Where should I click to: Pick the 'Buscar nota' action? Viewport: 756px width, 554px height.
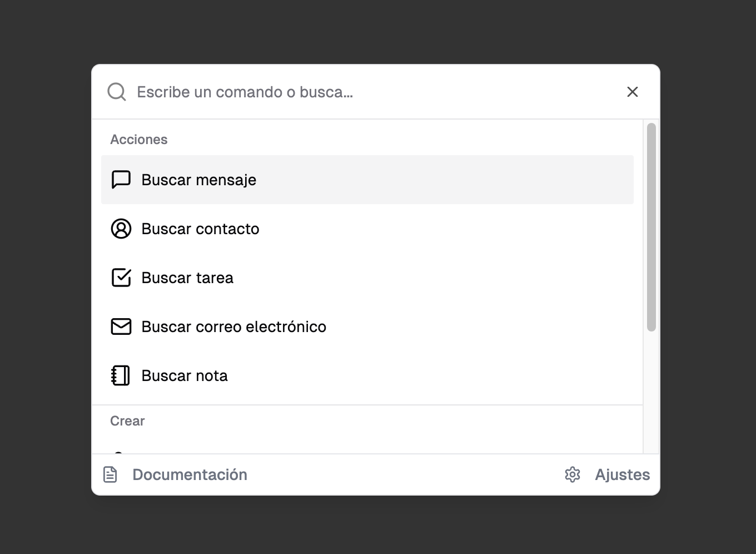(x=367, y=375)
